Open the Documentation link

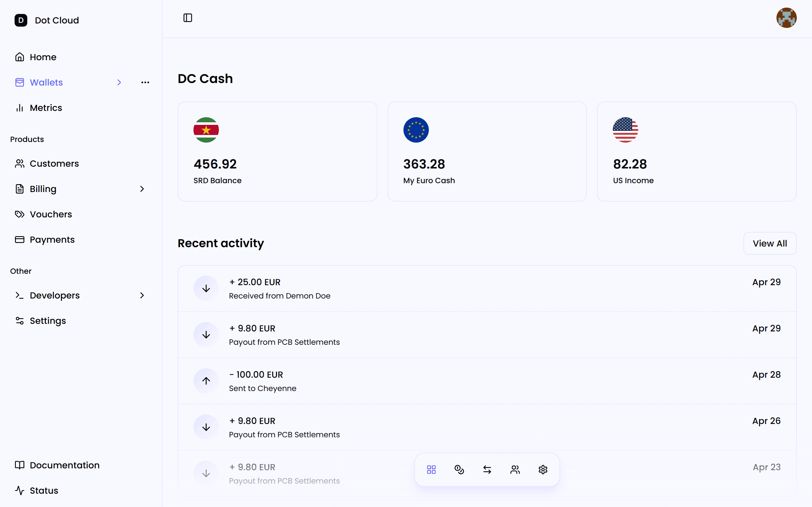[64, 465]
